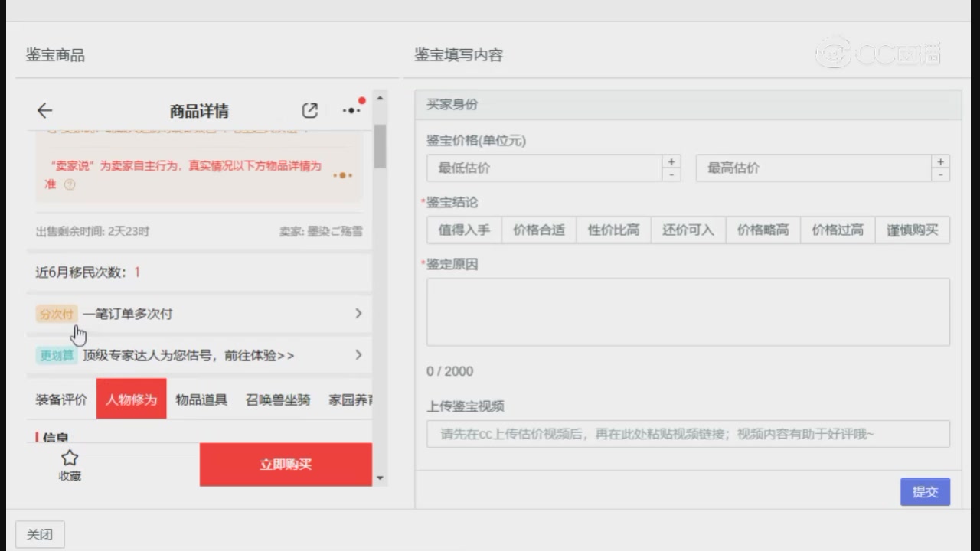This screenshot has height=551, width=980.
Task: Click the 关闭 button
Action: [x=40, y=534]
